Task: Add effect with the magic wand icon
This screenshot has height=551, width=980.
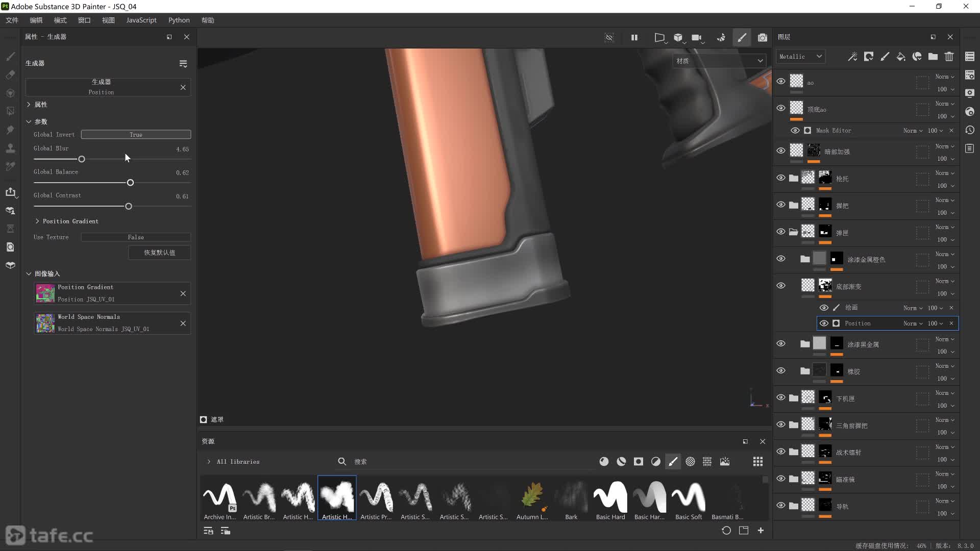Action: (x=852, y=57)
